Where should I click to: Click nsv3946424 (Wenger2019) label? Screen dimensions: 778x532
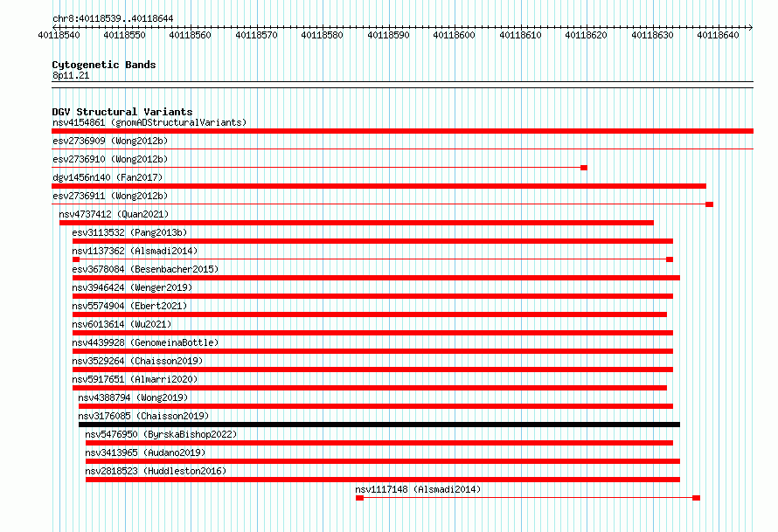point(132,287)
